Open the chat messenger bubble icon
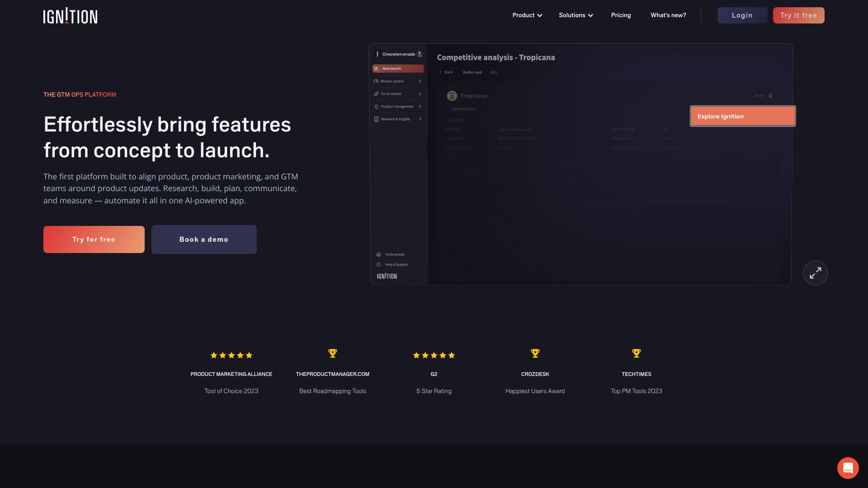 point(848,468)
